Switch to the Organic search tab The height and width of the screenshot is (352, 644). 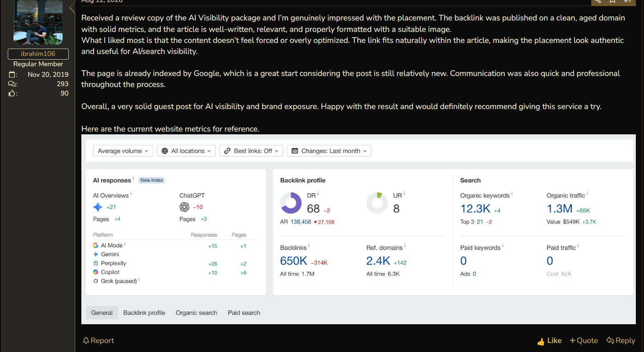pos(196,313)
